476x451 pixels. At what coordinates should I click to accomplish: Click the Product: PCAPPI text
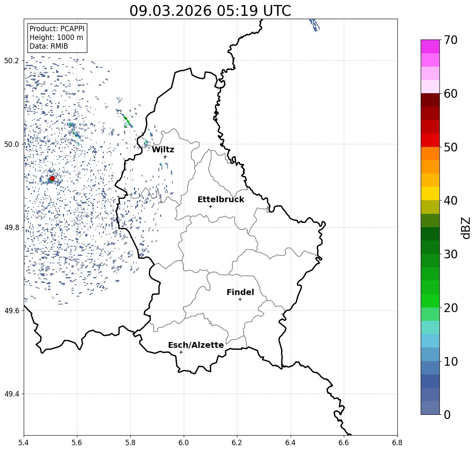pyautogui.click(x=57, y=29)
